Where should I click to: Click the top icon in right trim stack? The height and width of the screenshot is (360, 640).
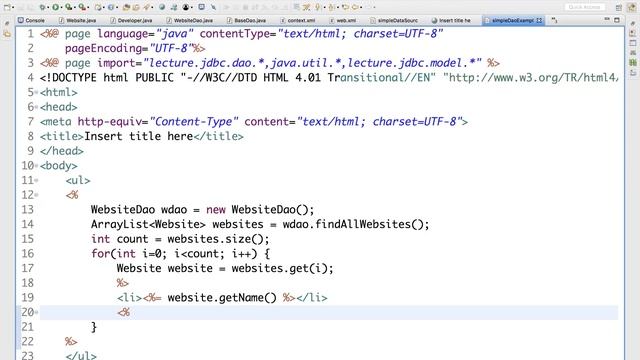point(633,23)
